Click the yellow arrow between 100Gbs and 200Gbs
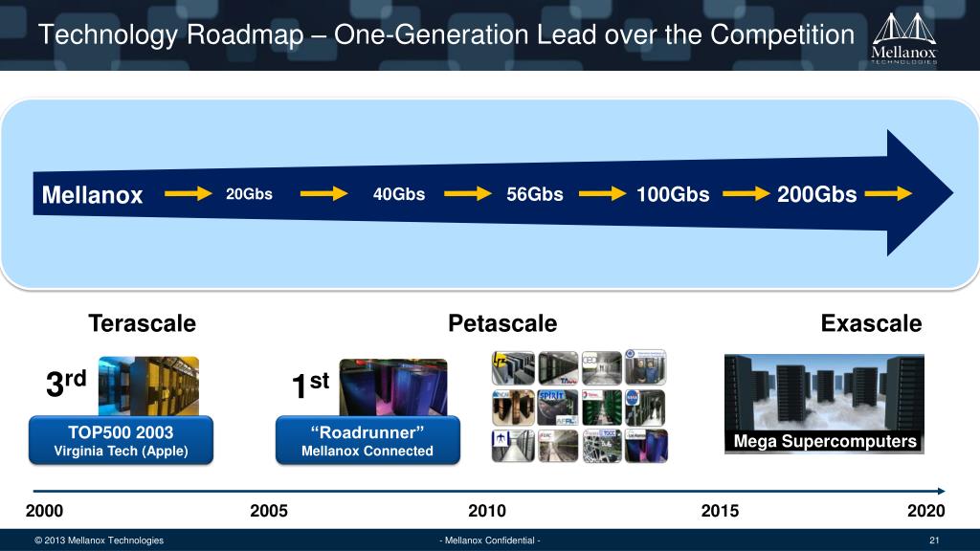The width and height of the screenshot is (980, 551). coord(746,193)
